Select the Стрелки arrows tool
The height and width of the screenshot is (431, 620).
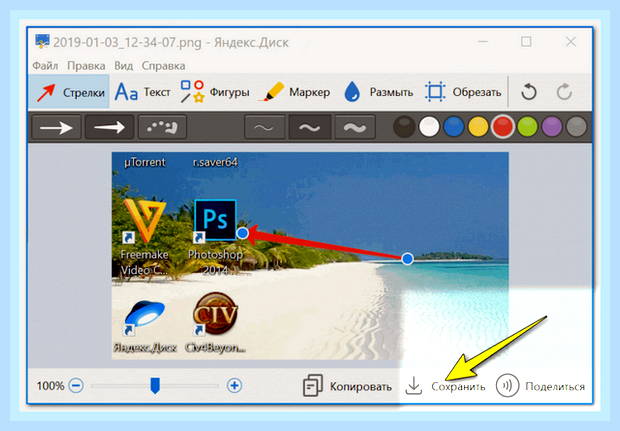tap(69, 92)
